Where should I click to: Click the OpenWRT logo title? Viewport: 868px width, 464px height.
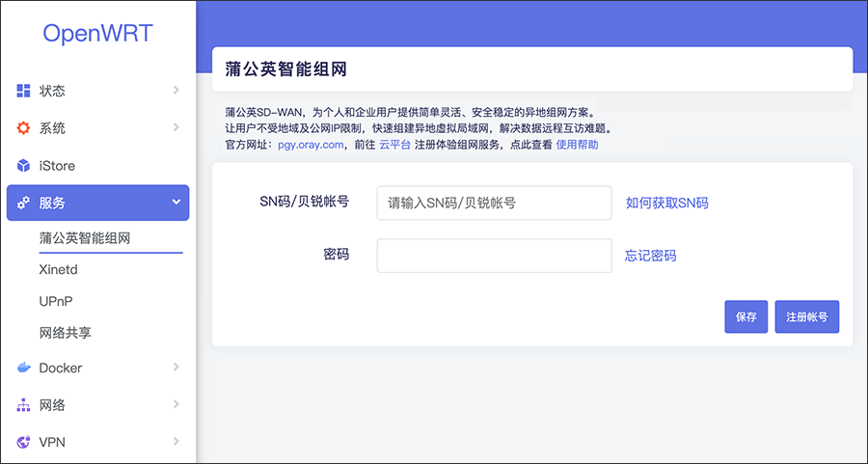tap(97, 33)
